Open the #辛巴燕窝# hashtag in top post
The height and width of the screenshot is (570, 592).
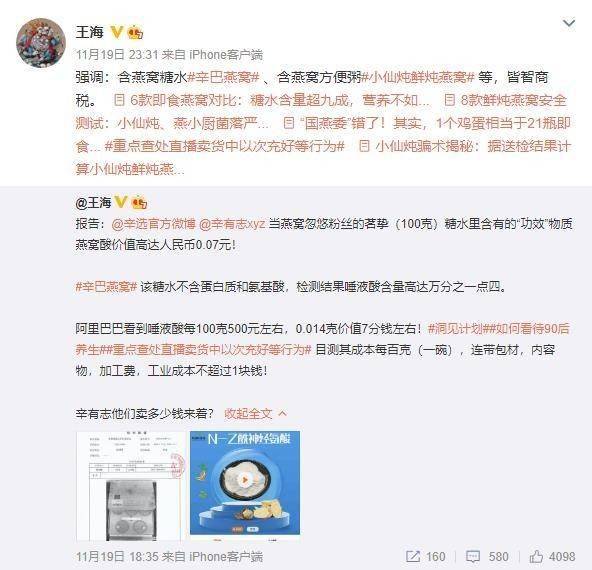[x=223, y=77]
